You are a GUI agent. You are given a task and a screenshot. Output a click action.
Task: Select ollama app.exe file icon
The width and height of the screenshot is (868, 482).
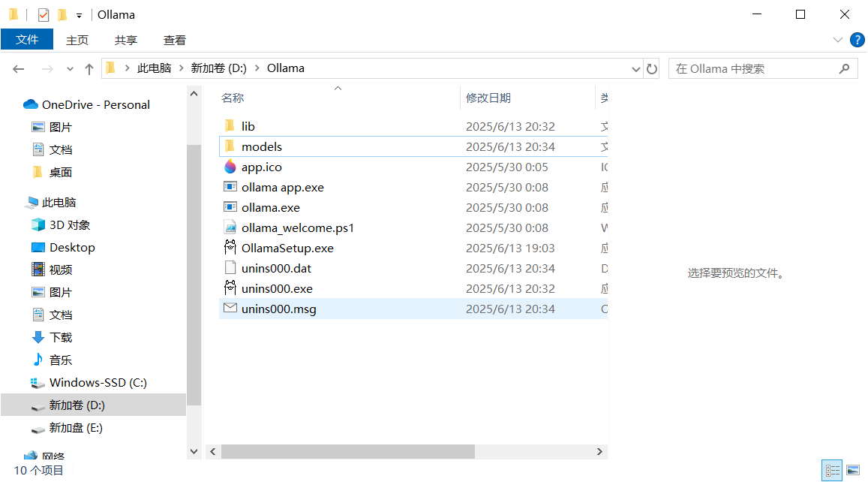pos(230,187)
